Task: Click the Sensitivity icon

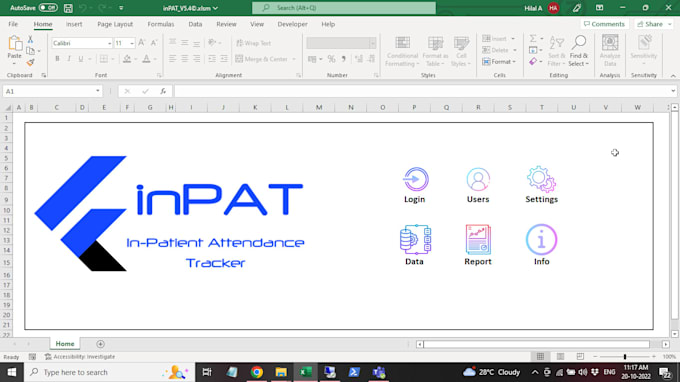Action: [x=644, y=42]
